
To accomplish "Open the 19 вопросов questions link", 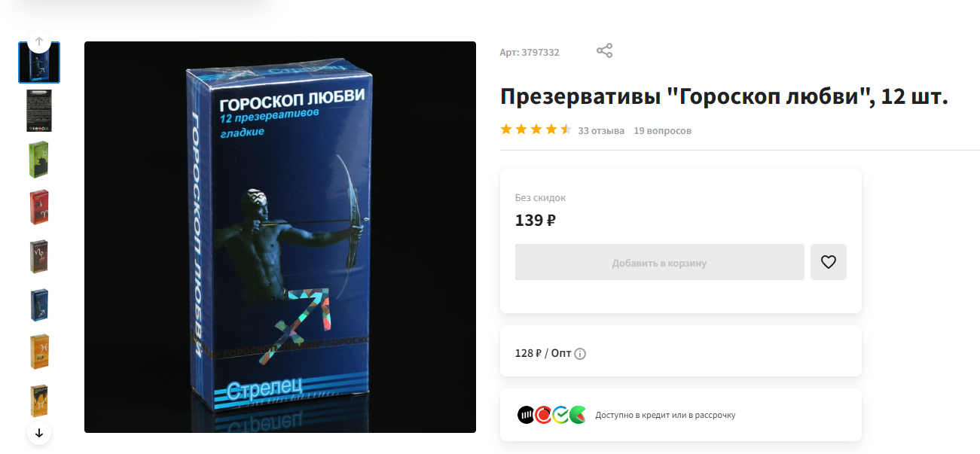I will click(662, 131).
